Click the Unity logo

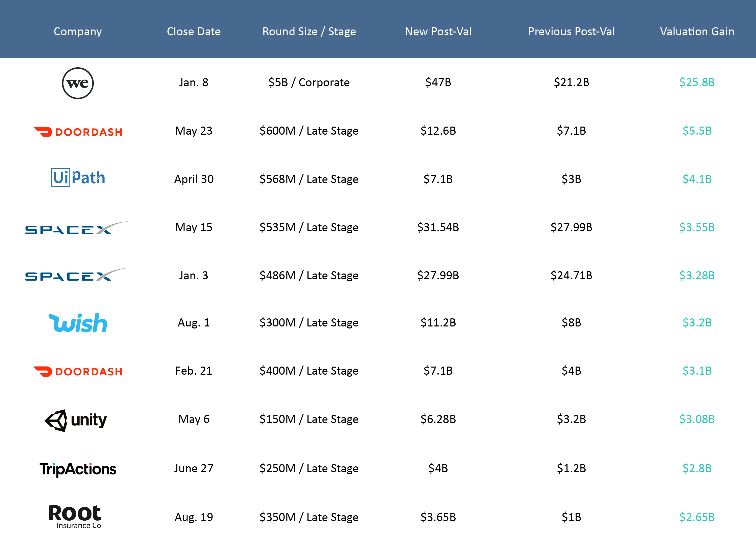76,420
